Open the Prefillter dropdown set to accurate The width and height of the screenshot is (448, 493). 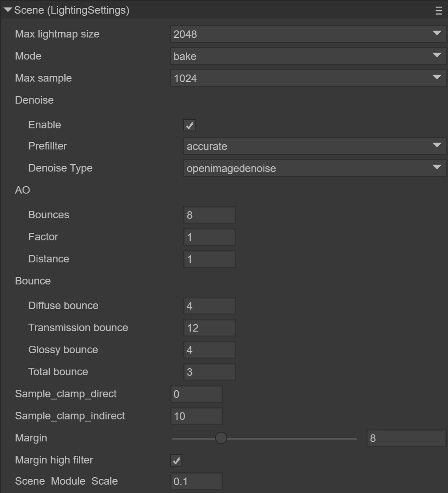pyautogui.click(x=314, y=146)
